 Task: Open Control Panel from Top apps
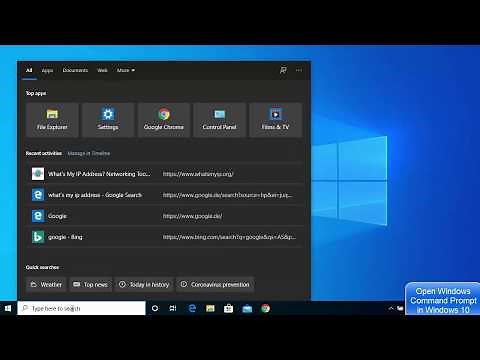(x=219, y=120)
